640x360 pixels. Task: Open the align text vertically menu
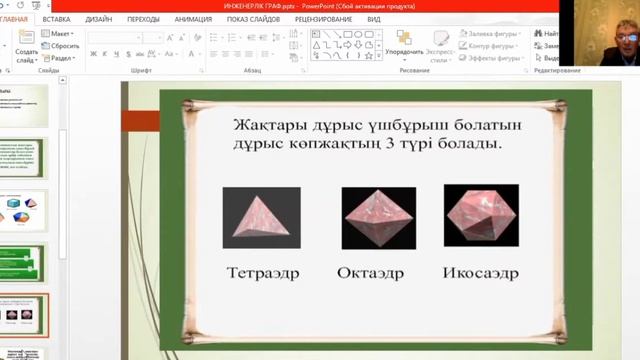295,46
